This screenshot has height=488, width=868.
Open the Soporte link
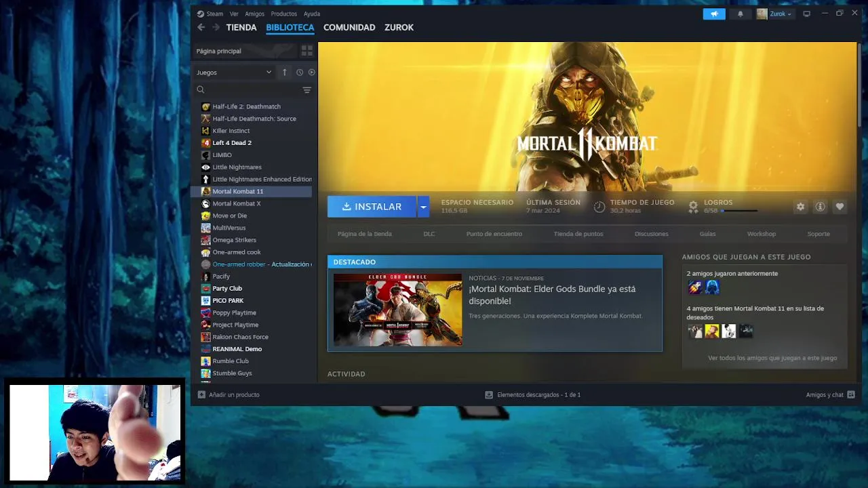(x=818, y=234)
